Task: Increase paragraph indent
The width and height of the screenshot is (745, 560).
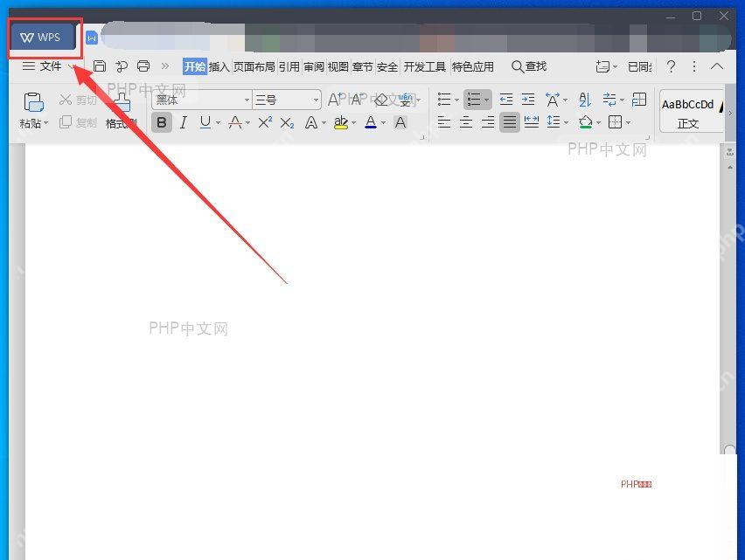Action: click(x=528, y=100)
